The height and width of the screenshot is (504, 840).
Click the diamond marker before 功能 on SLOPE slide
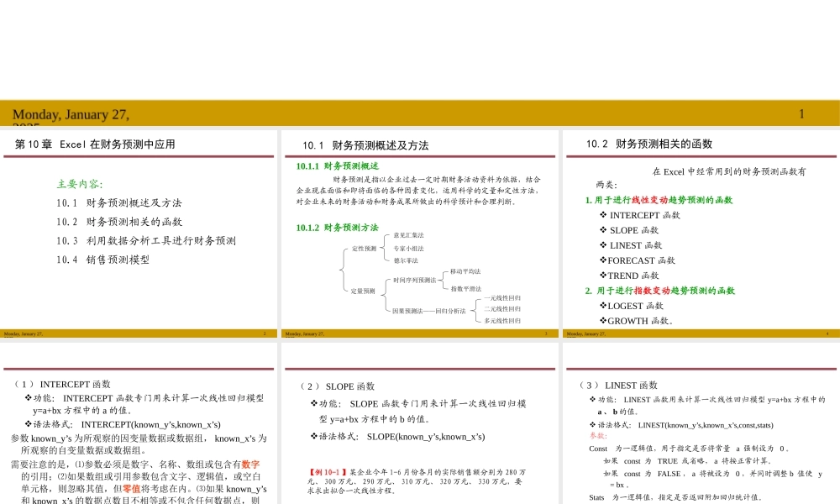pyautogui.click(x=313, y=403)
